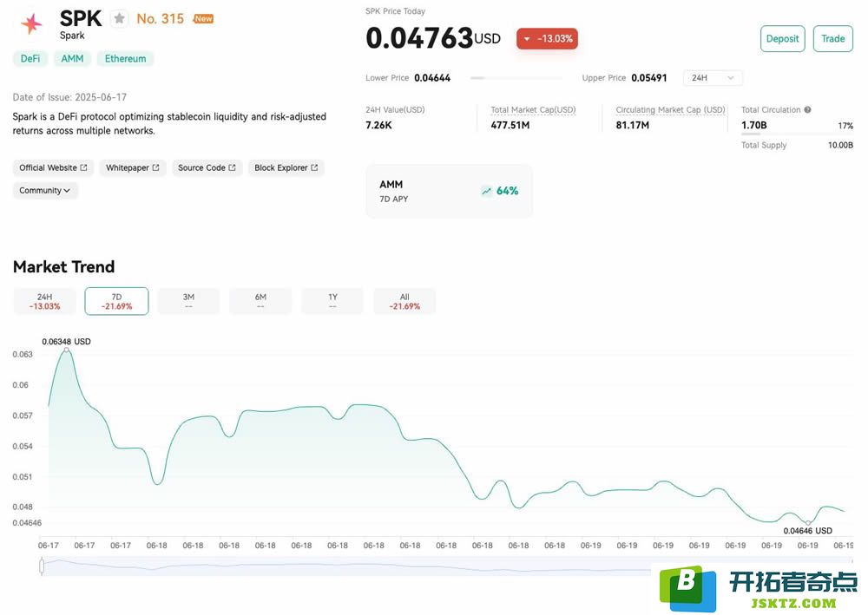Click the Trade button
Image resolution: width=868 pixels, height=615 pixels.
(x=832, y=39)
